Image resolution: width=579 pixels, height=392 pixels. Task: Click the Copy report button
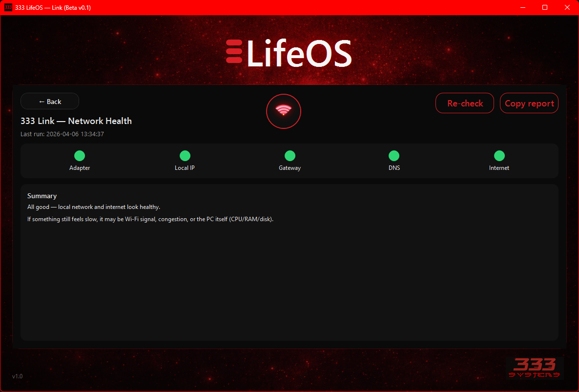pyautogui.click(x=529, y=103)
